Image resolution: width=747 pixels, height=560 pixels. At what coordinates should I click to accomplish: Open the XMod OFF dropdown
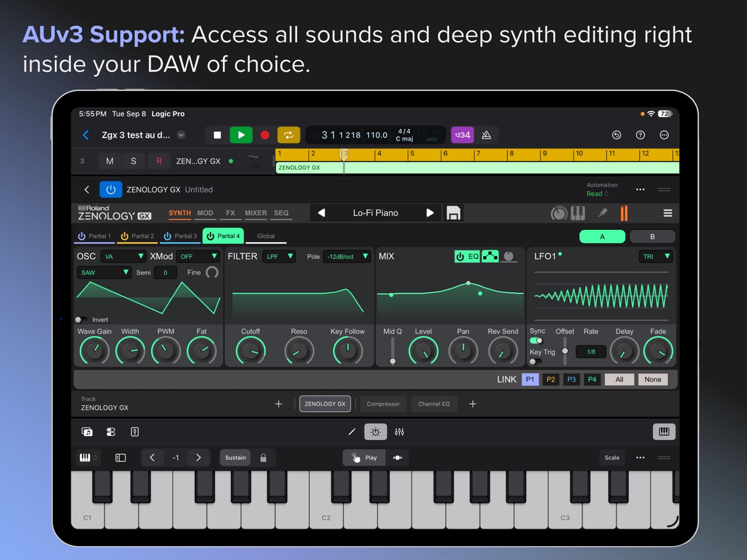tap(198, 257)
